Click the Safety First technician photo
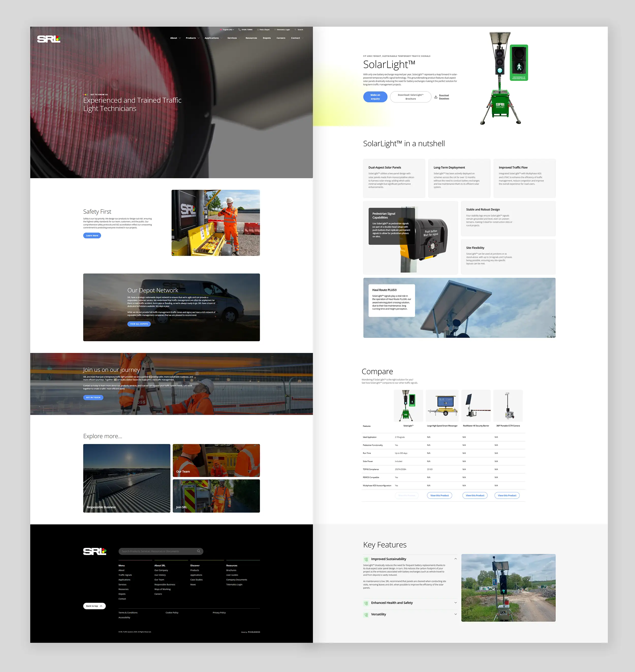Image resolution: width=635 pixels, height=672 pixels. (216, 223)
